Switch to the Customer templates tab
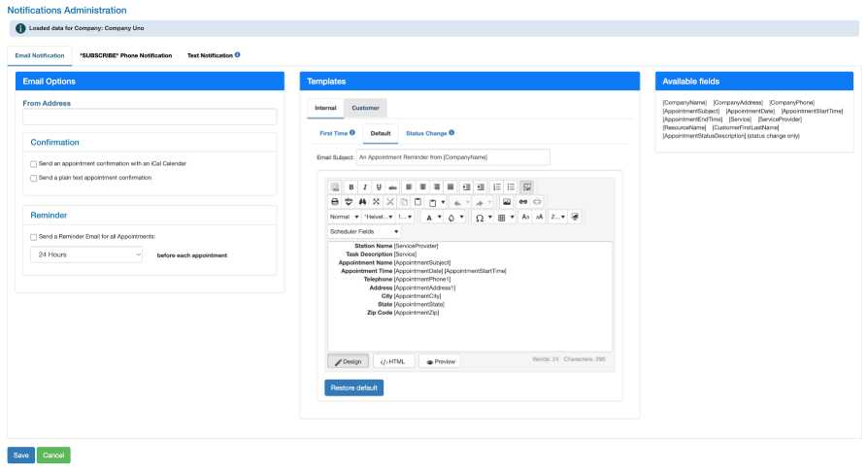 coord(365,108)
